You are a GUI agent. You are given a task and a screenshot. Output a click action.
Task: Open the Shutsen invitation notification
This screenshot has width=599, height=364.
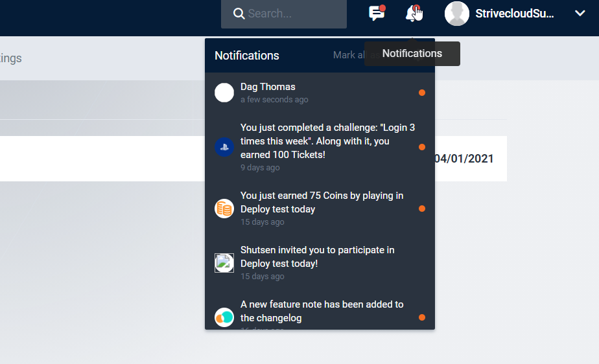pos(317,256)
